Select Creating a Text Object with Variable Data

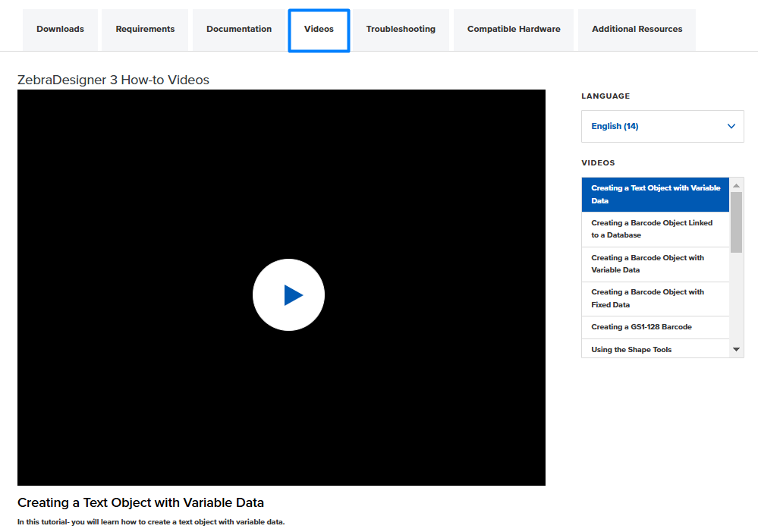click(656, 194)
